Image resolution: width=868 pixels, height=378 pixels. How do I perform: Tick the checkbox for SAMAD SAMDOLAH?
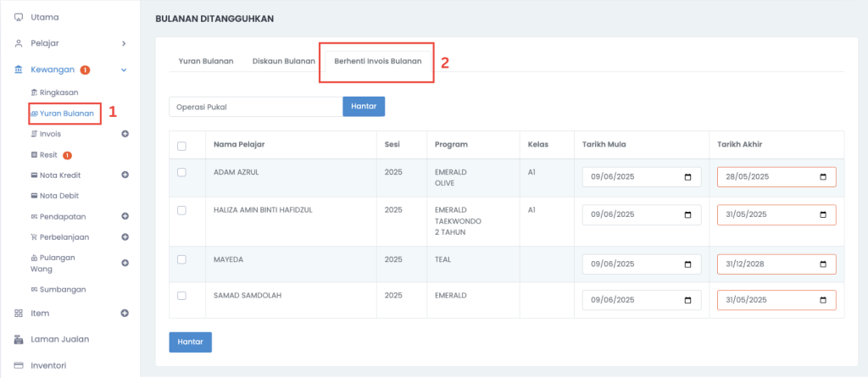pos(181,296)
